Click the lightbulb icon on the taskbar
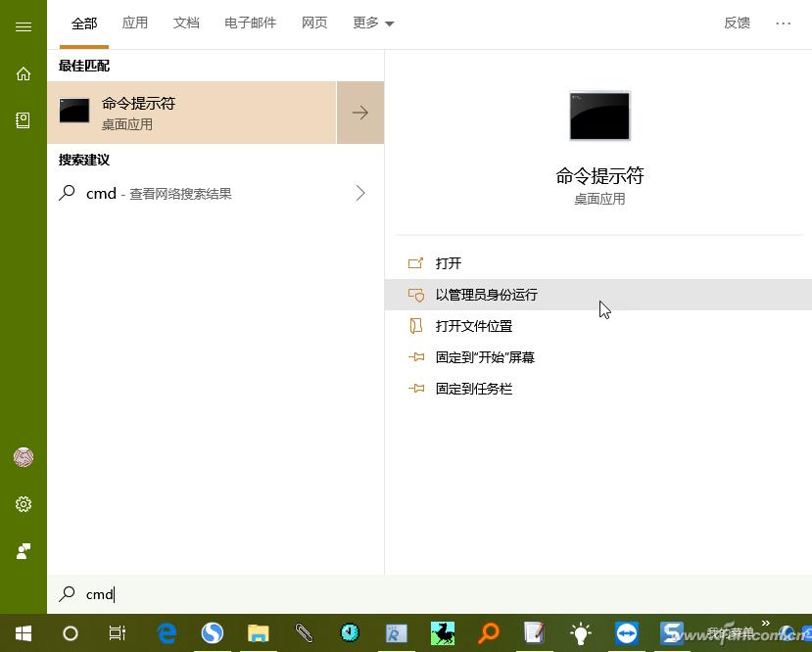Image resolution: width=812 pixels, height=652 pixels. point(579,633)
